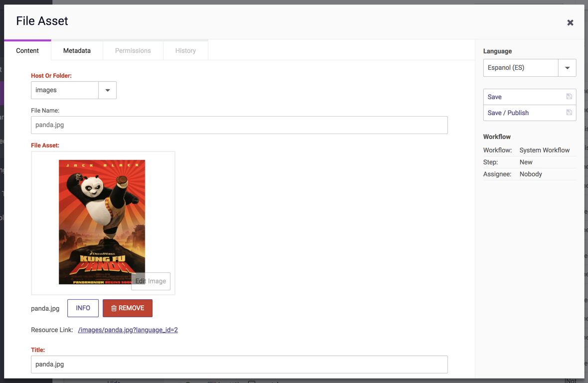Expand the Host Or Folder dropdown arrow
Viewport: 588px width, 383px height.
click(108, 90)
